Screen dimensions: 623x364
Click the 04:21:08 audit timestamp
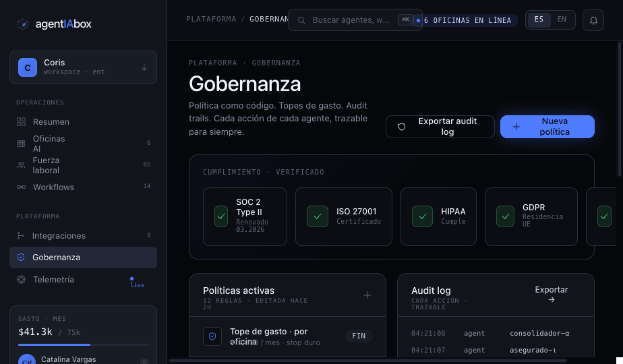point(428,334)
